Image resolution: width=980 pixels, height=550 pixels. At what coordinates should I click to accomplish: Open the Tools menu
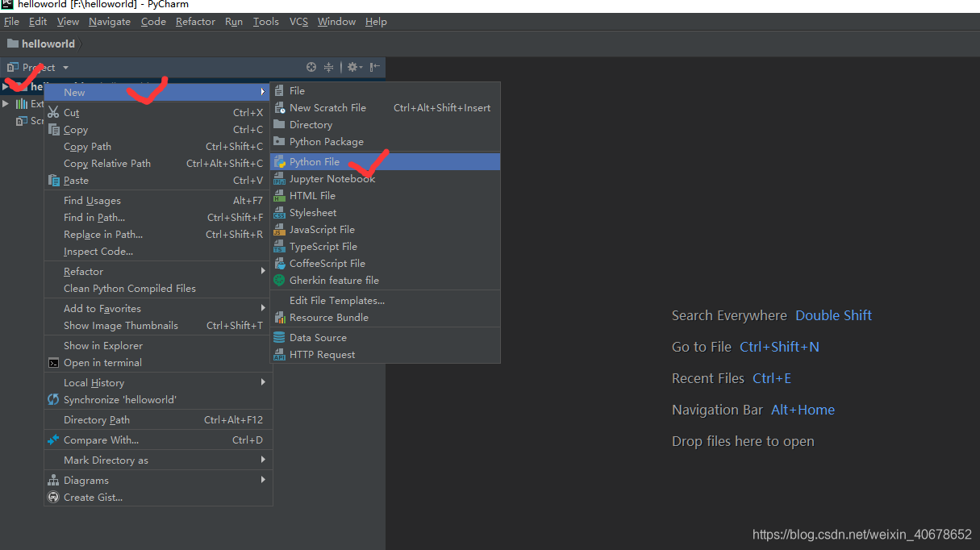coord(266,22)
